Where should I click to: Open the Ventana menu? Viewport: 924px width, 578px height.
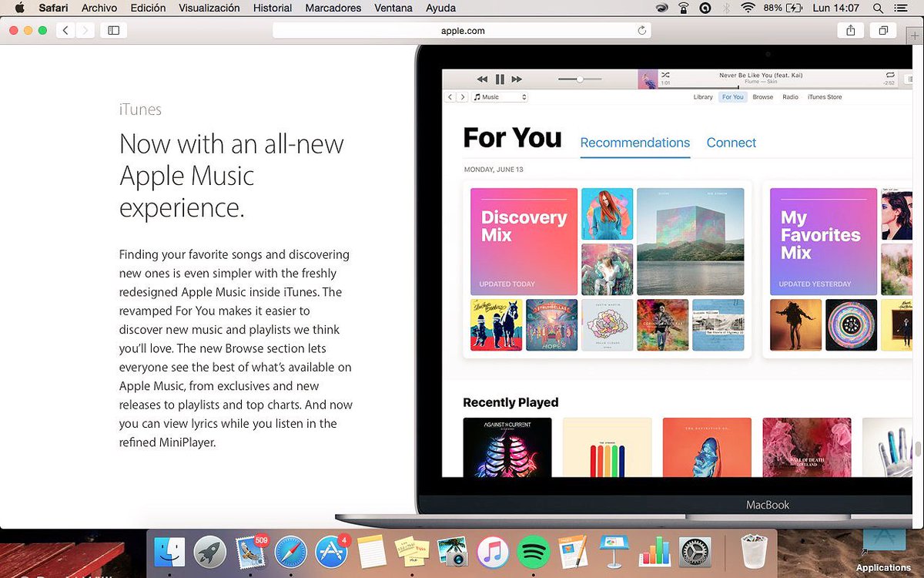(393, 8)
